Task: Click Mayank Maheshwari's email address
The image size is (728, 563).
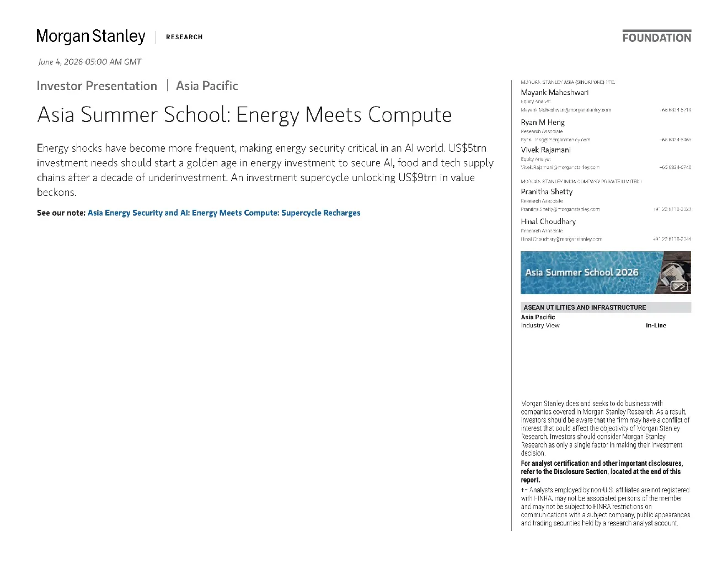Action: pyautogui.click(x=566, y=110)
